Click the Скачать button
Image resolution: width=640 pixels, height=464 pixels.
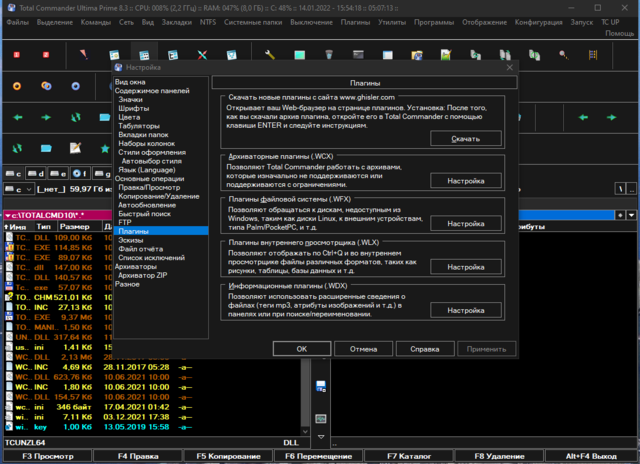466,139
